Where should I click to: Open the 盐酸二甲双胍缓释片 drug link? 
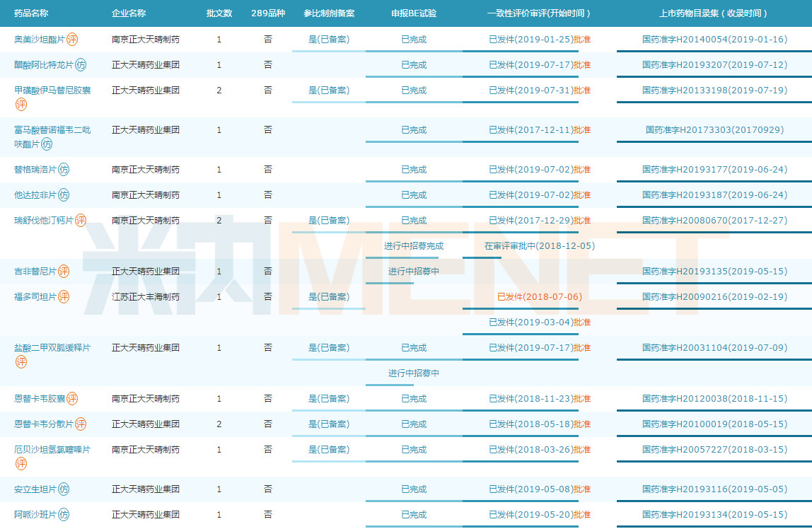[52, 348]
